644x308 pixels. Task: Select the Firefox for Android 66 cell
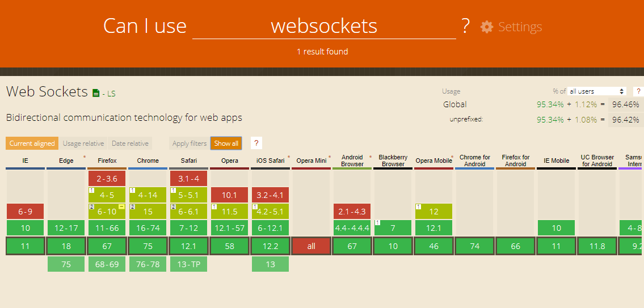[x=515, y=246]
